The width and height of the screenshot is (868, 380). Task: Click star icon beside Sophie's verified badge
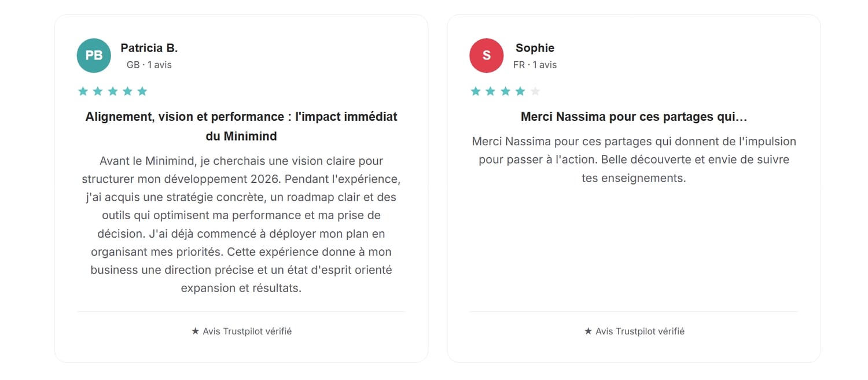click(x=588, y=331)
